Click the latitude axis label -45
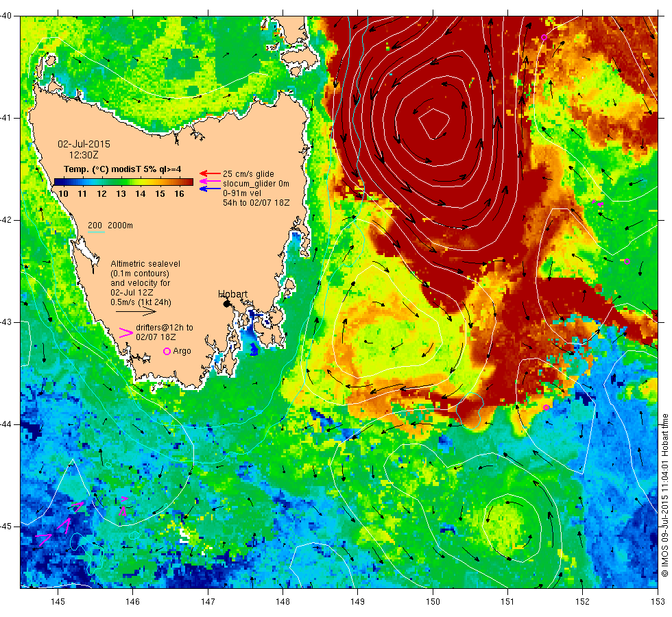This screenshot has height=617, width=672. [6, 527]
